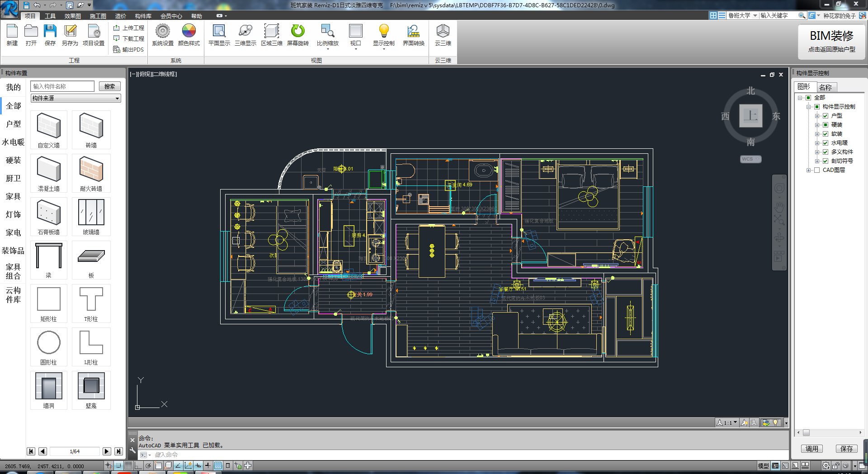Viewport: 868px width, 474px height.
Task: Expand the 户型 tree node
Action: (817, 116)
